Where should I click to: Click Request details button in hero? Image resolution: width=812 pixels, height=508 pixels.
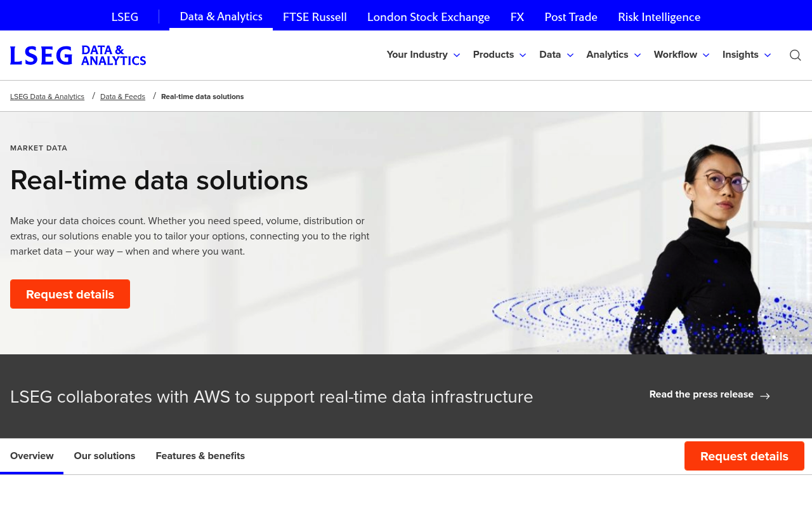(70, 294)
